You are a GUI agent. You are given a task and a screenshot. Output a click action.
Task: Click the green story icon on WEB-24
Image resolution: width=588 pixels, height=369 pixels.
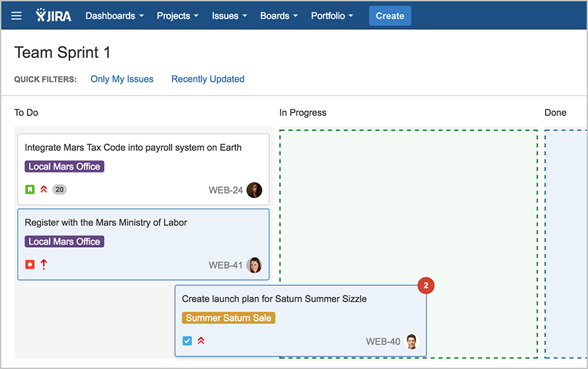pos(30,190)
